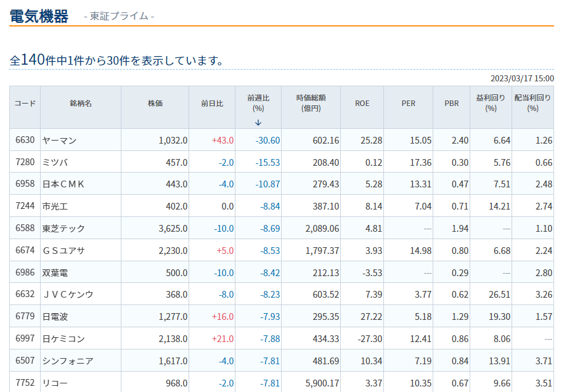Sort by 前日比 column header

tap(212, 104)
